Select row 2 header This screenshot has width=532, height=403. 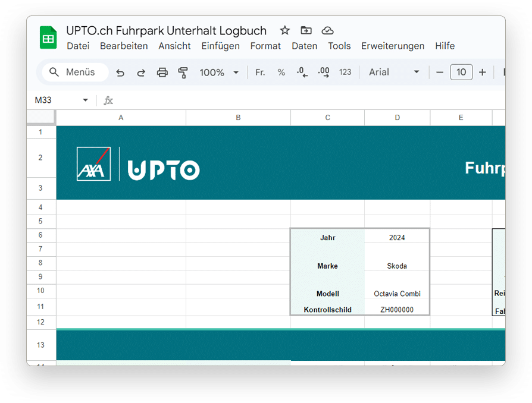(40, 158)
